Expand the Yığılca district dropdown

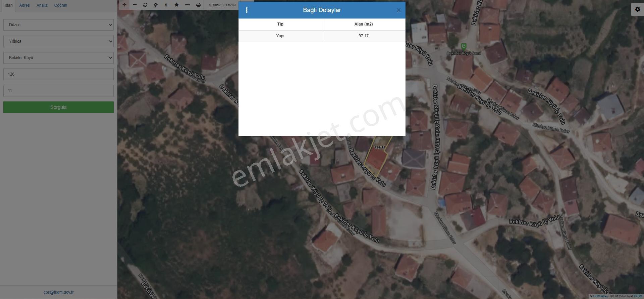(x=58, y=41)
